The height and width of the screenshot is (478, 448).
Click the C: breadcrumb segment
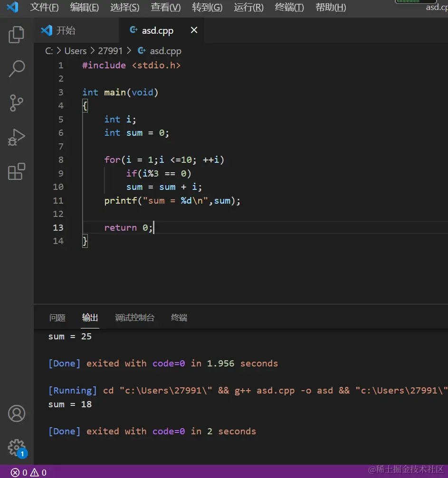49,51
